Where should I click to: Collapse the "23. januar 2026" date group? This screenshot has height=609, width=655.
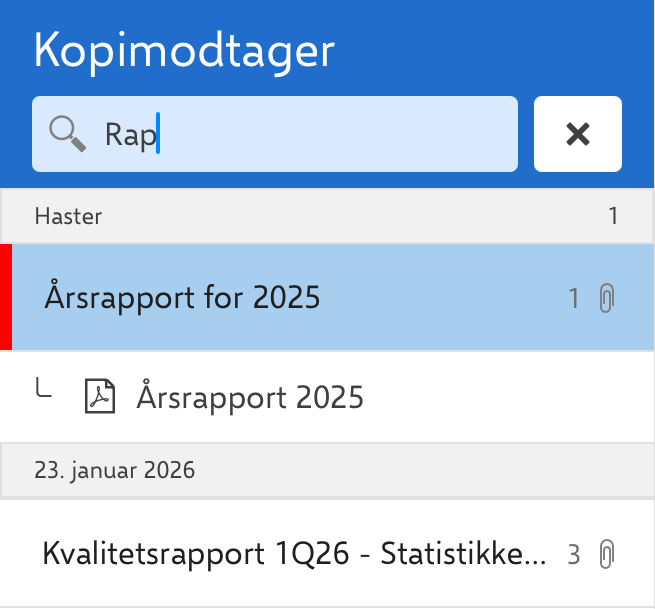click(327, 470)
